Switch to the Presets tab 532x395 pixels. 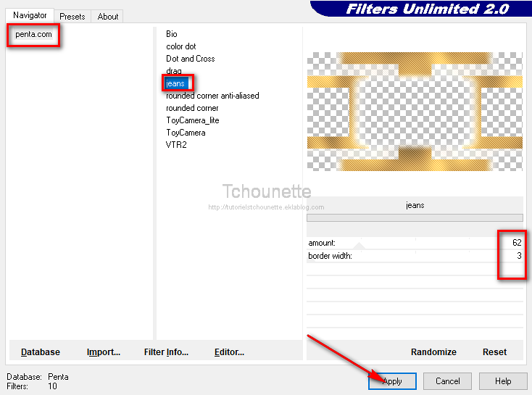(x=72, y=16)
